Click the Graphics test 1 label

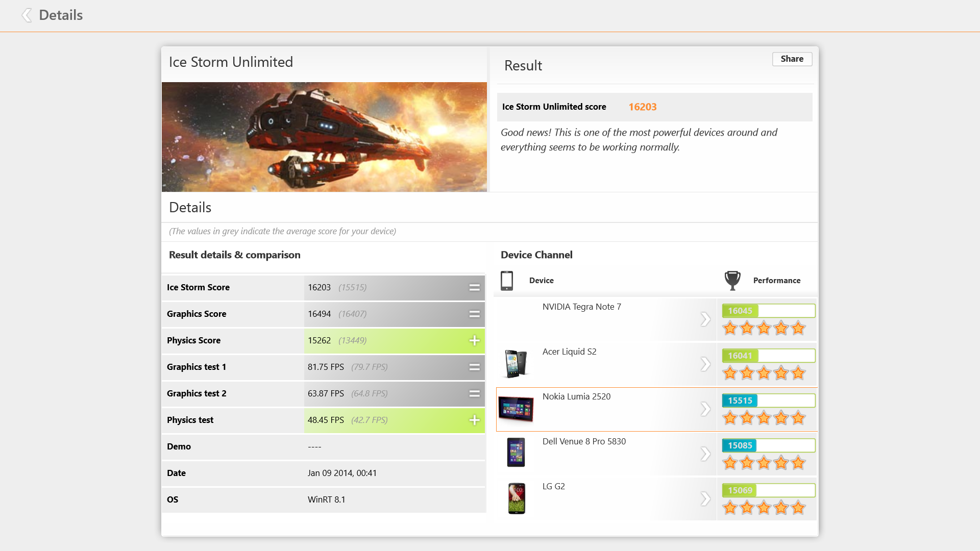197,367
